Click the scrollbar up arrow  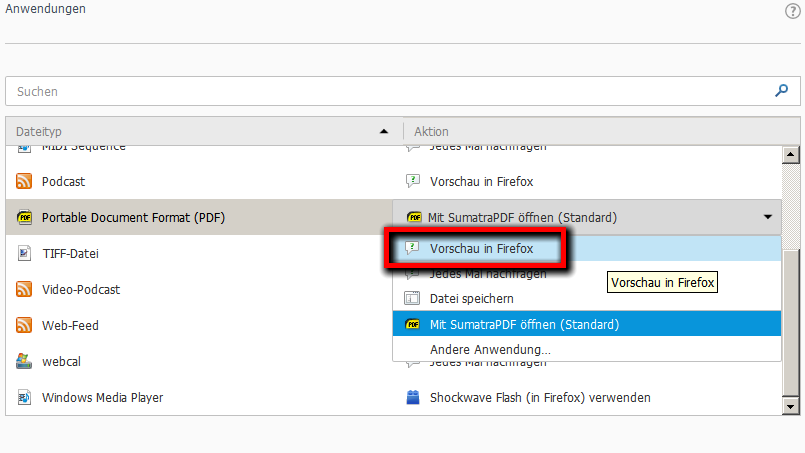(x=791, y=155)
